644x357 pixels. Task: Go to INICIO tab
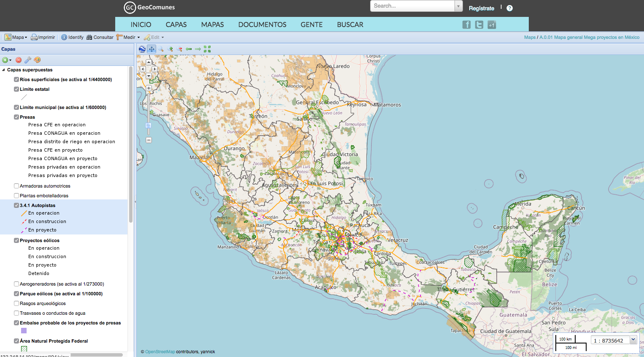141,25
